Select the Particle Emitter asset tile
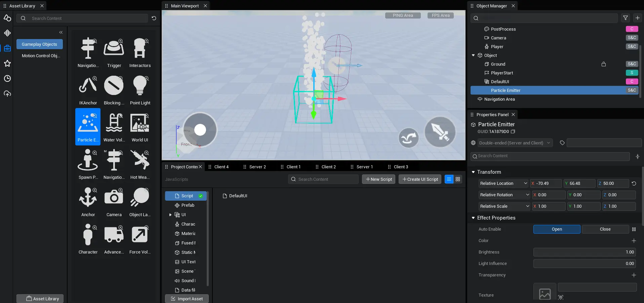Image resolution: width=644 pixels, height=303 pixels. pos(88,127)
